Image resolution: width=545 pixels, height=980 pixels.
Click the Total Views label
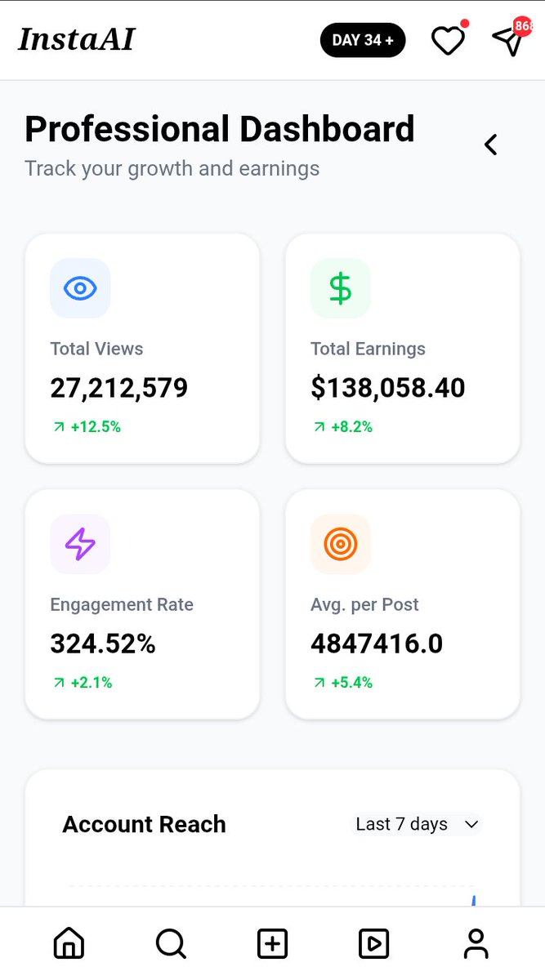[96, 349]
